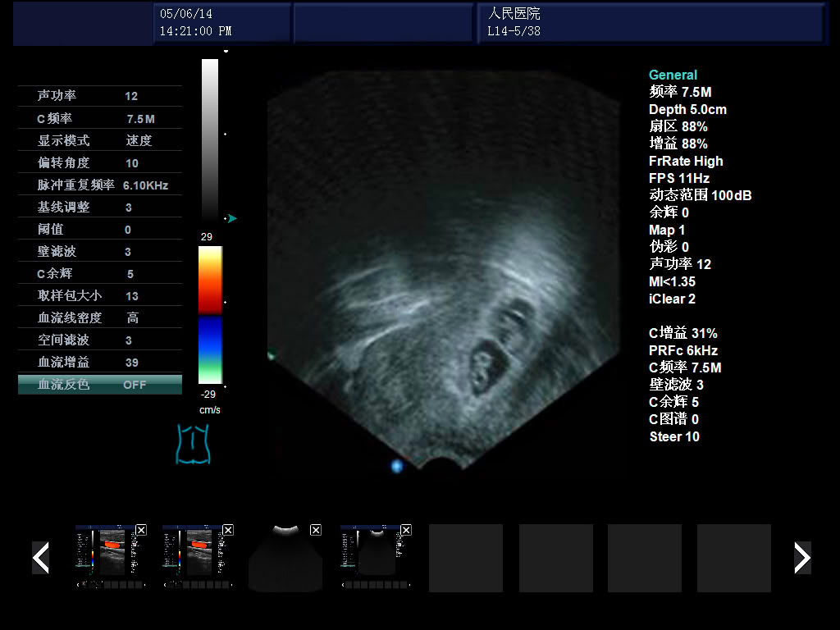840x630 pixels.
Task: Select the 声功率 parameter row
Action: click(x=100, y=96)
